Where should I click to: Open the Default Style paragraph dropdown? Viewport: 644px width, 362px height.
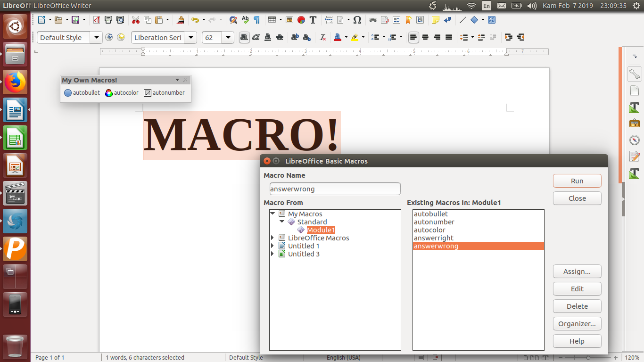pyautogui.click(x=97, y=38)
